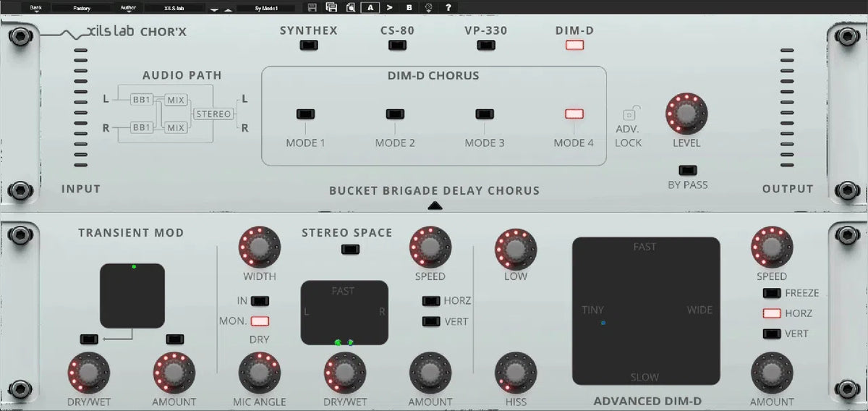Click the Advanced DIM-D XY pad
The width and height of the screenshot is (868, 411).
point(646,311)
